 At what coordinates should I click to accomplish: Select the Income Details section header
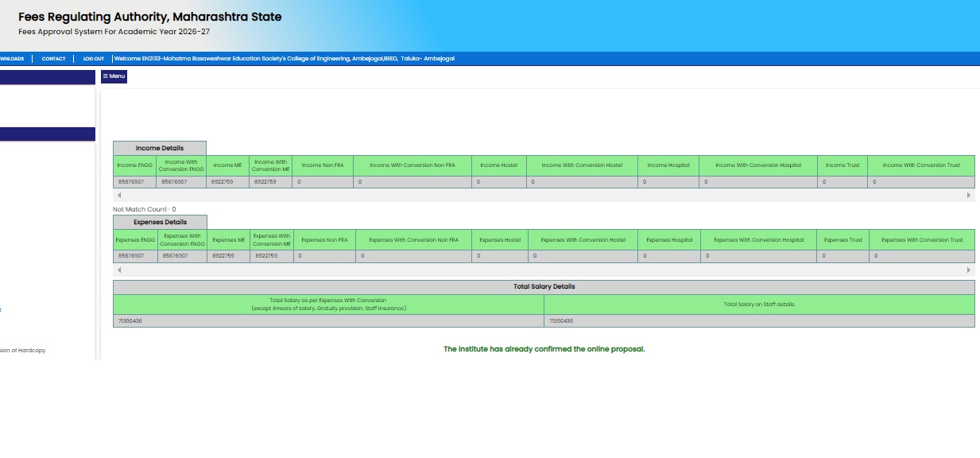click(160, 148)
